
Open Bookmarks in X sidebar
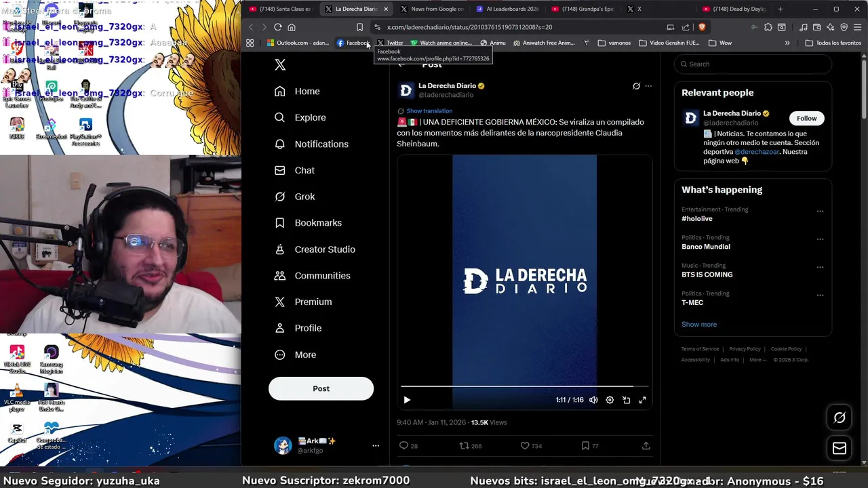tap(308, 223)
